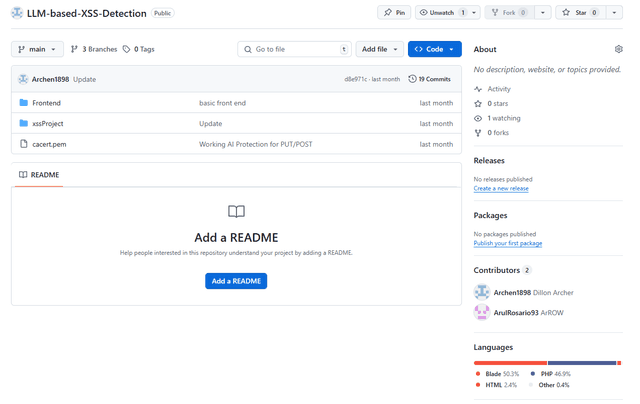
Task: Open the Activity link
Action: pyautogui.click(x=499, y=89)
